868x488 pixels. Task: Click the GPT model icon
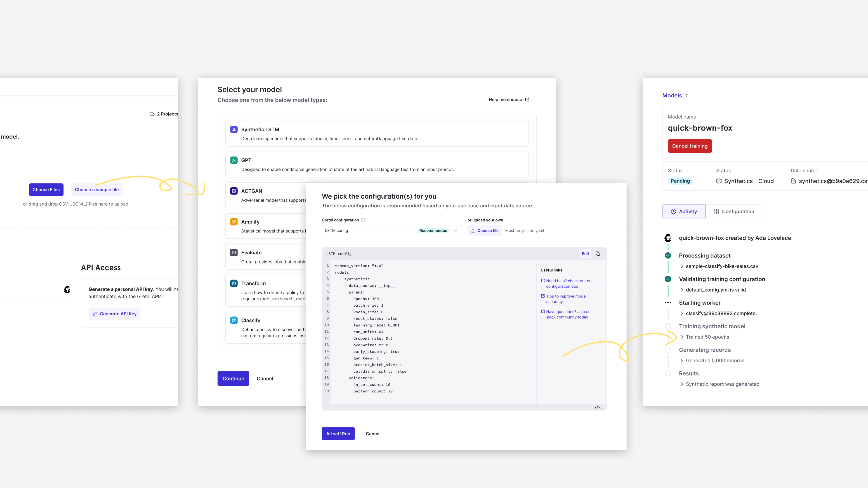(x=234, y=160)
